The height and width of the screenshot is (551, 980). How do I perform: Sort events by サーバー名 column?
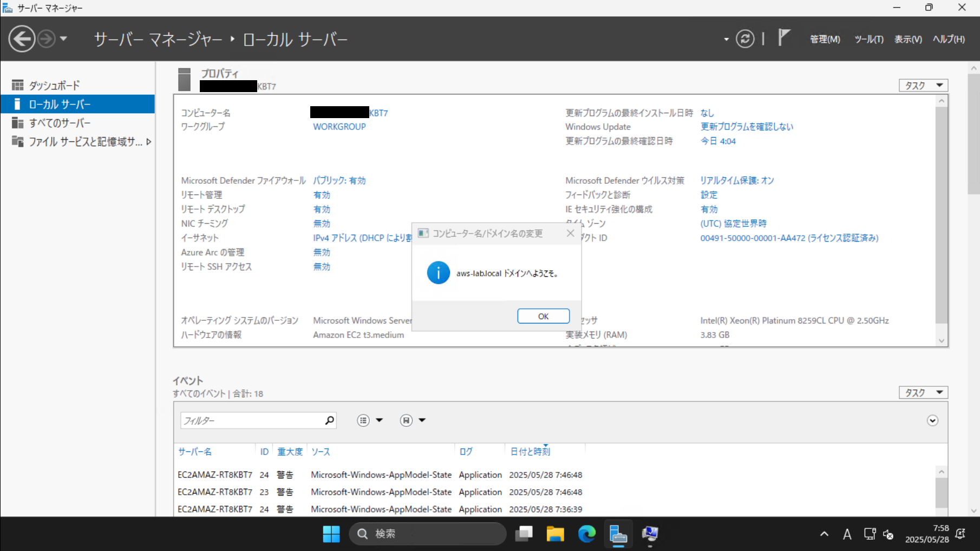click(x=195, y=452)
